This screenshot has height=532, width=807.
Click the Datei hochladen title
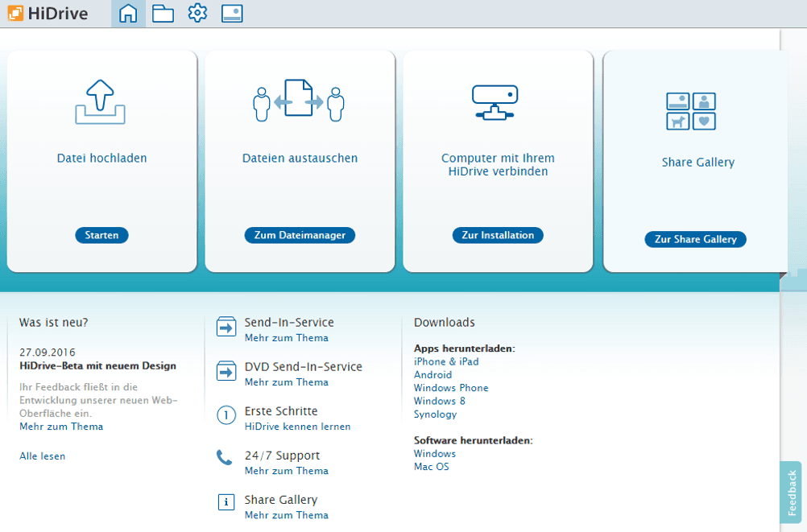tap(102, 159)
